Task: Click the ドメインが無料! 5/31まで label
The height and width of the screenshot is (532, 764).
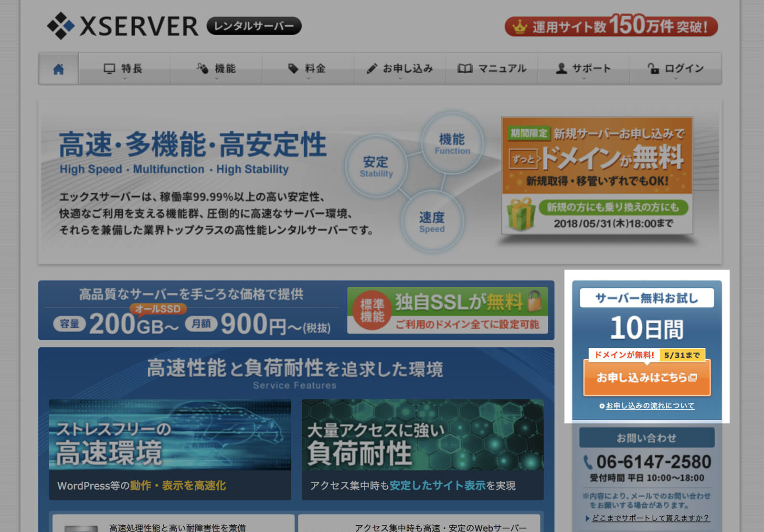Action: tap(647, 355)
